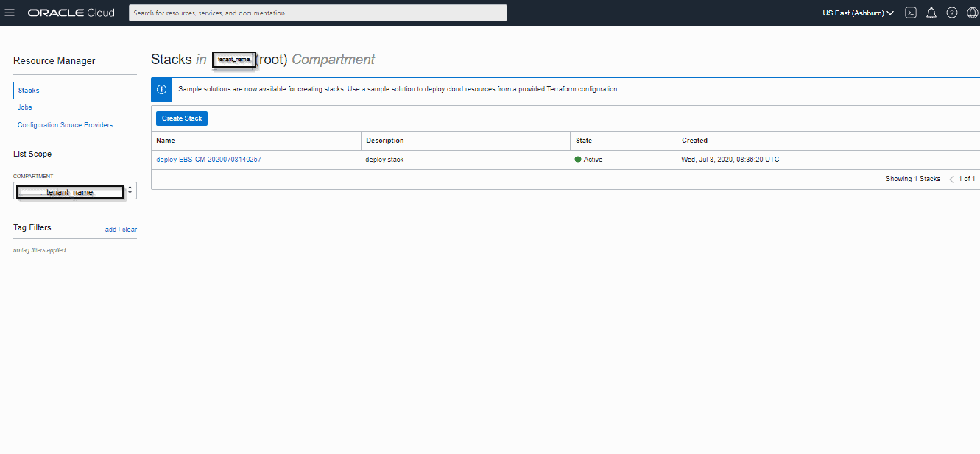This screenshot has width=980, height=454.
Task: Click the info icon on the banner
Action: [161, 89]
